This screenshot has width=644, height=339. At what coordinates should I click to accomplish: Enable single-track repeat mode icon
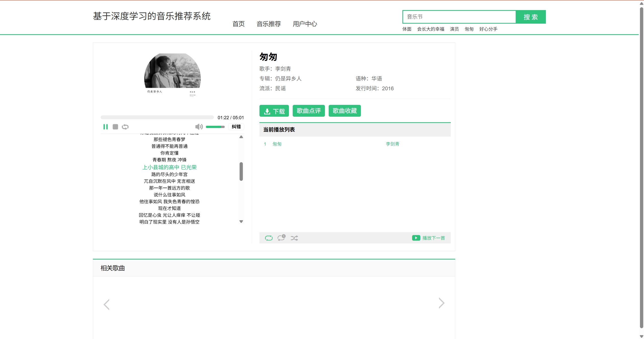281,238
